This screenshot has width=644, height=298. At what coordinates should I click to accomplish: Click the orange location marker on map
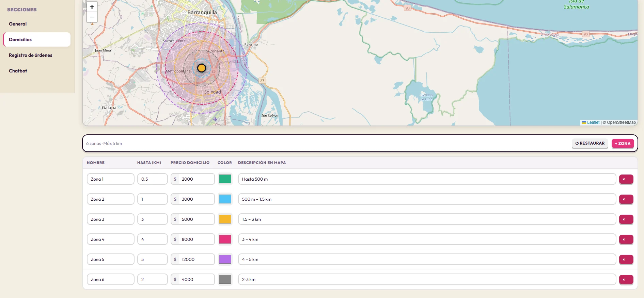(202, 68)
